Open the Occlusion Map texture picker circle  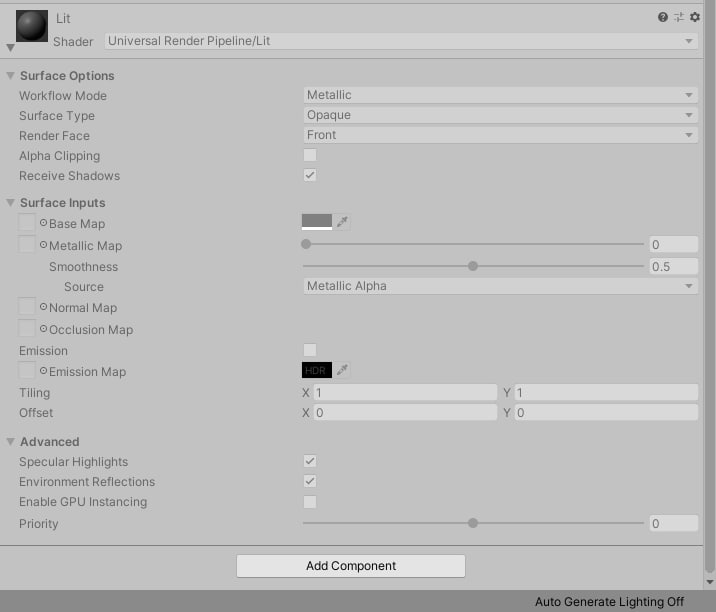coord(43,329)
